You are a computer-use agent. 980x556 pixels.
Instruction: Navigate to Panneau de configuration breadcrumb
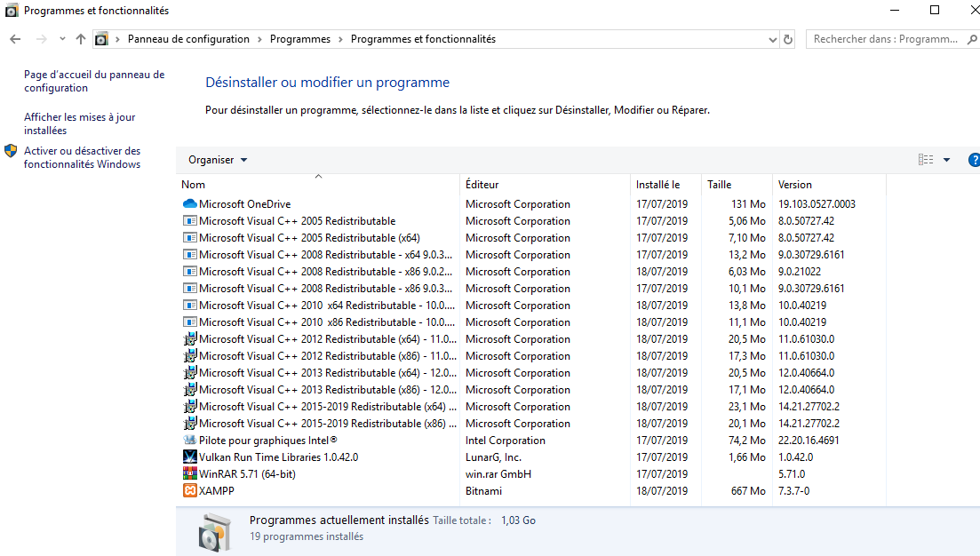tap(188, 39)
